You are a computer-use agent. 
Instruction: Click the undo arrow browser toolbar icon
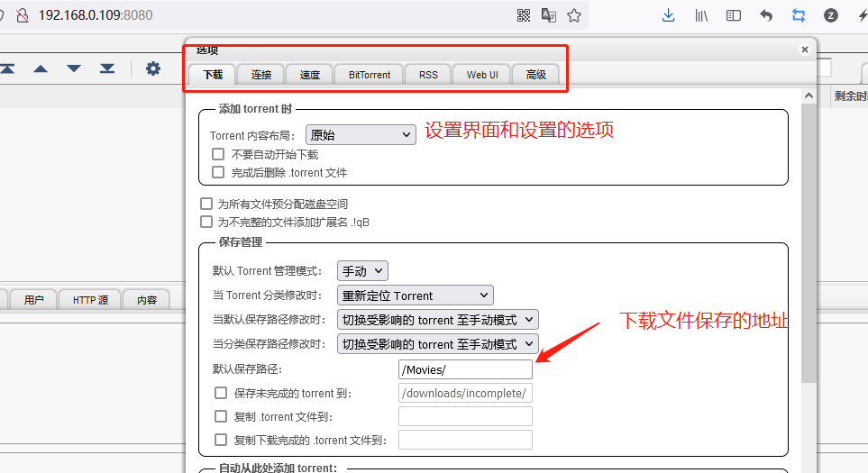coord(766,15)
